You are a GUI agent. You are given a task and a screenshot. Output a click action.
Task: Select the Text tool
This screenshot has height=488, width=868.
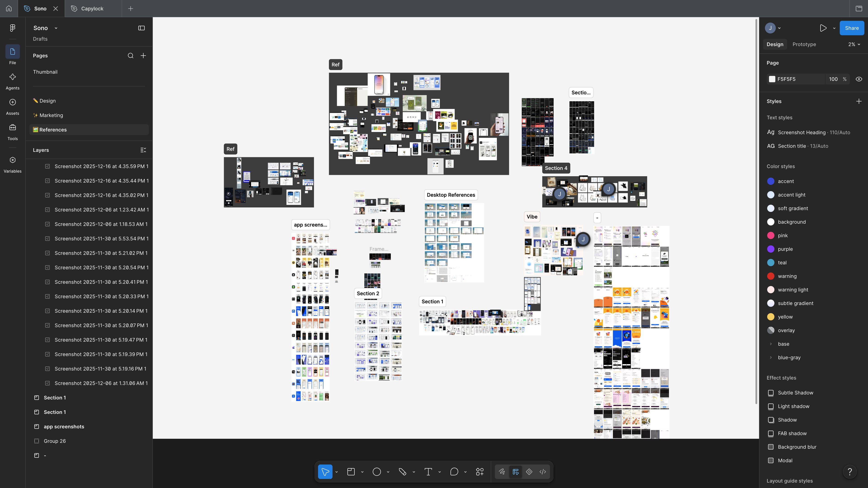tap(428, 472)
